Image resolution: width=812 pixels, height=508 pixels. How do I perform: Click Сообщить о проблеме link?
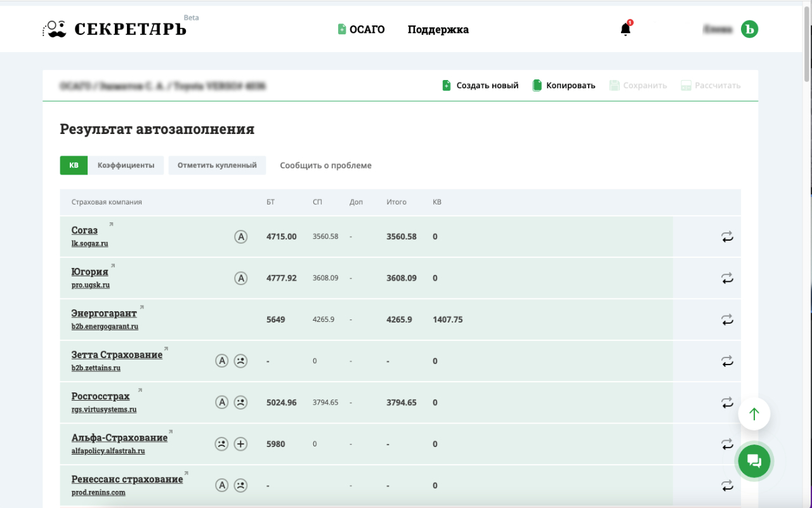[x=326, y=165]
